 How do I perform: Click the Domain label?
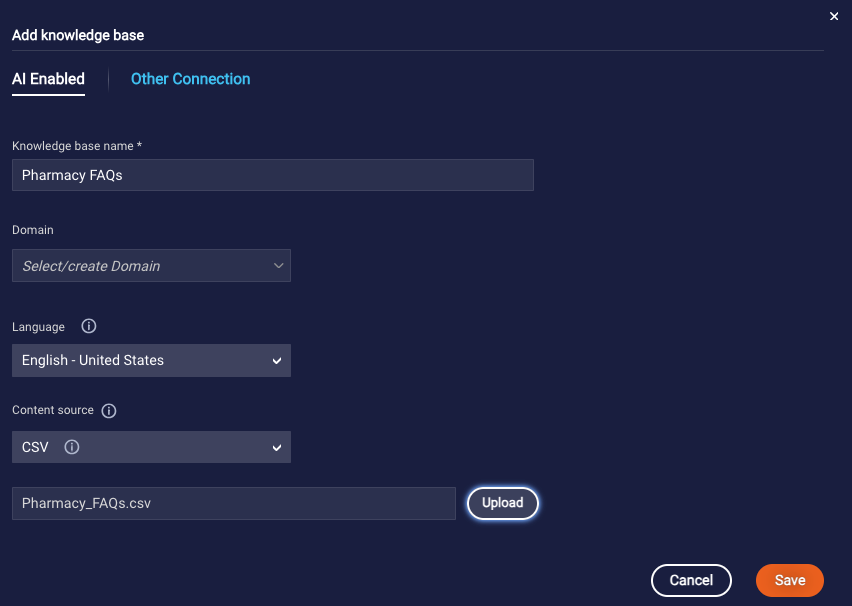(33, 230)
